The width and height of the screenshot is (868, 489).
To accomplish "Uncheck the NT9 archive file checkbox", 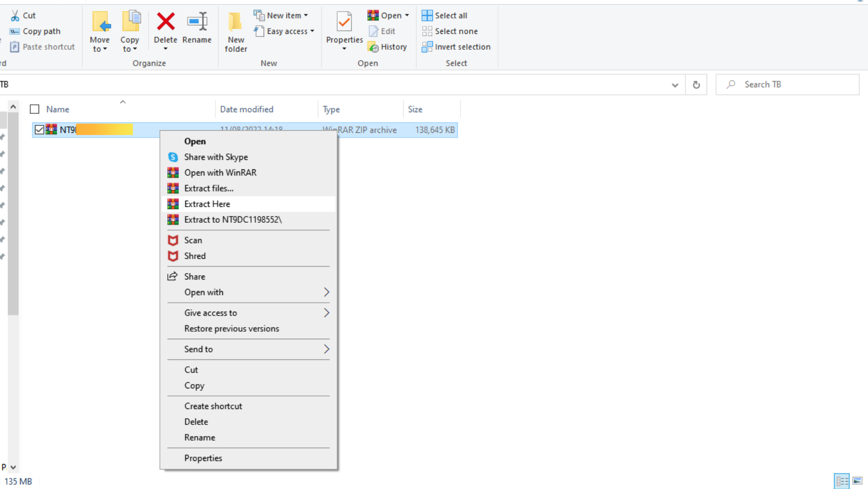I will pos(39,130).
